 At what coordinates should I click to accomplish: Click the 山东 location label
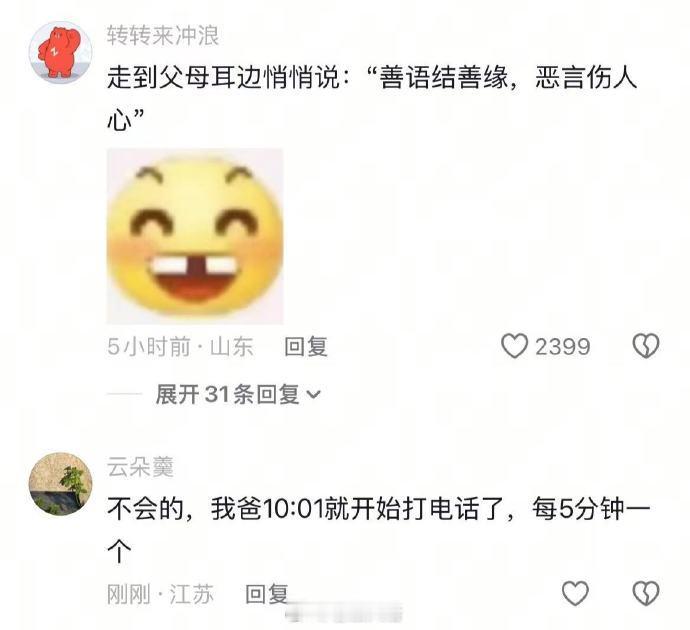(x=232, y=347)
